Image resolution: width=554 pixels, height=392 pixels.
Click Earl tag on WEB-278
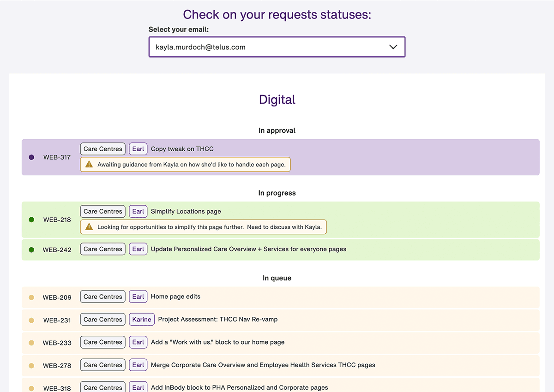(x=138, y=365)
